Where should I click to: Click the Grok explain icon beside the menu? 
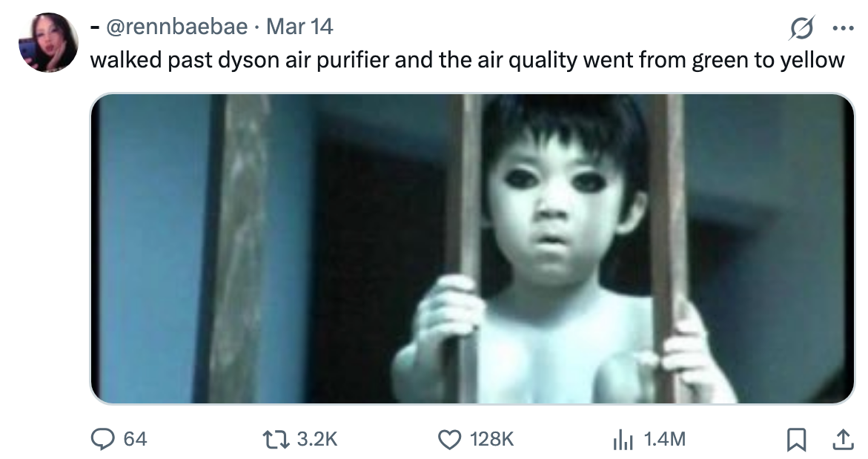click(802, 27)
